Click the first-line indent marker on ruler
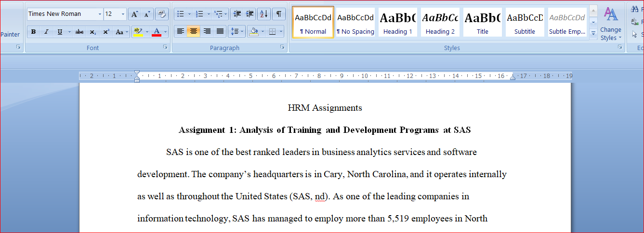Screen dimensions: 644x233 tap(137, 73)
